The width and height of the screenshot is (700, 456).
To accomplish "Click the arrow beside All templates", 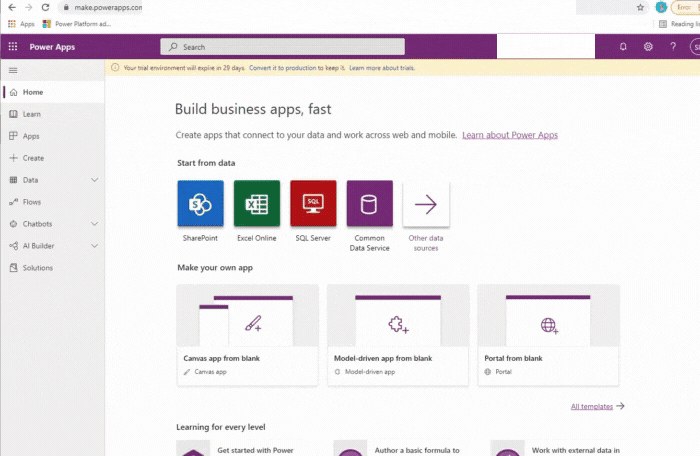I will [621, 406].
